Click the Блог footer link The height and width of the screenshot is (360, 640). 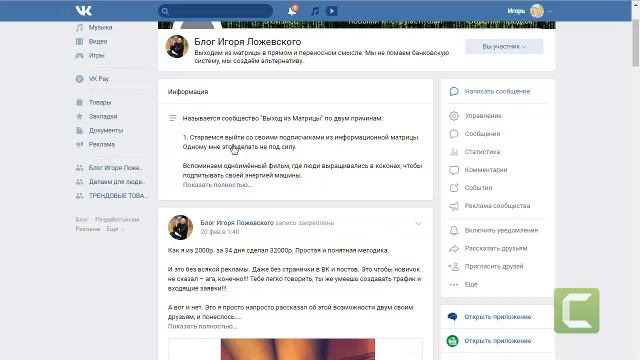82,220
